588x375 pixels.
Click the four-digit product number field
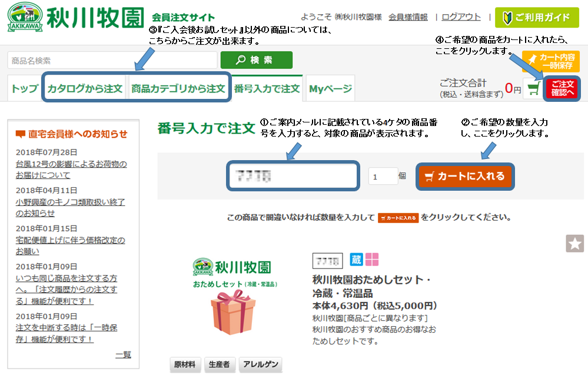pos(293,176)
